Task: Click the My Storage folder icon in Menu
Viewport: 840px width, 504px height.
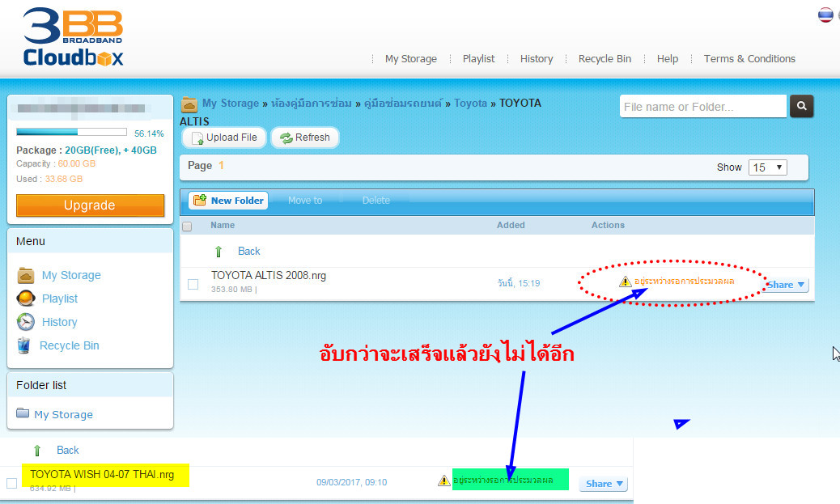Action: point(26,275)
